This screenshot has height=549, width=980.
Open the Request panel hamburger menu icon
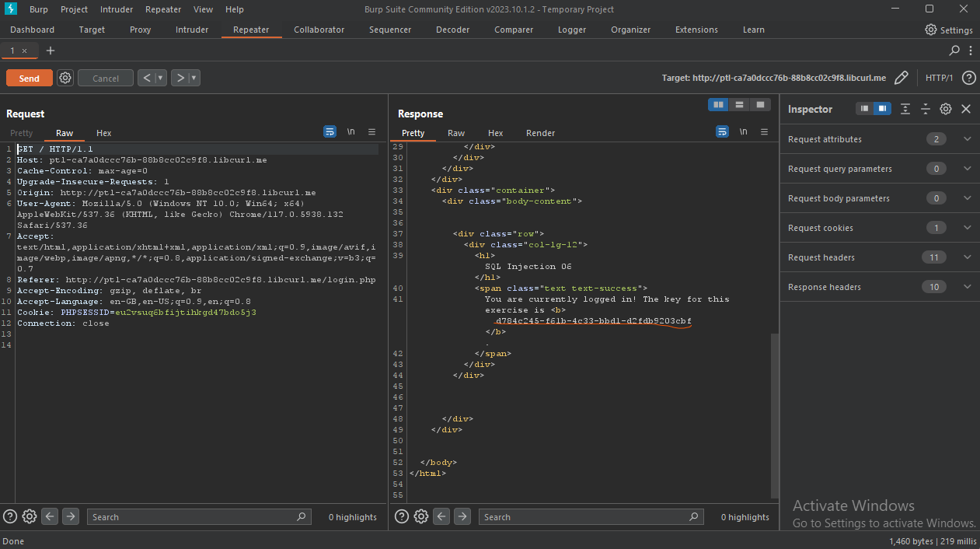pos(371,132)
